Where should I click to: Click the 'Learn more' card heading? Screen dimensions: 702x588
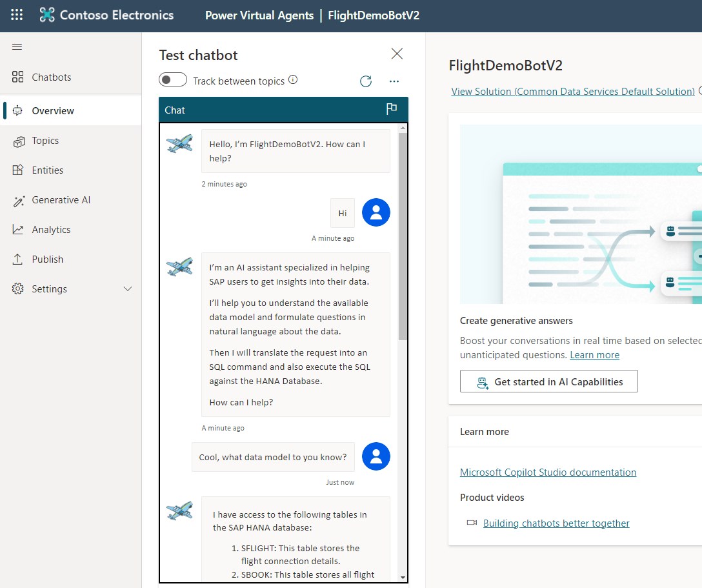click(485, 432)
